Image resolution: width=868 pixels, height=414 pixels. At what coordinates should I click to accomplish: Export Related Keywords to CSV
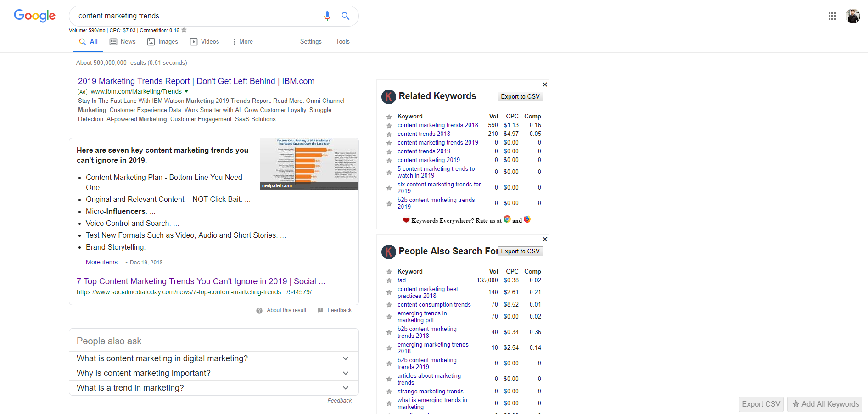click(521, 97)
